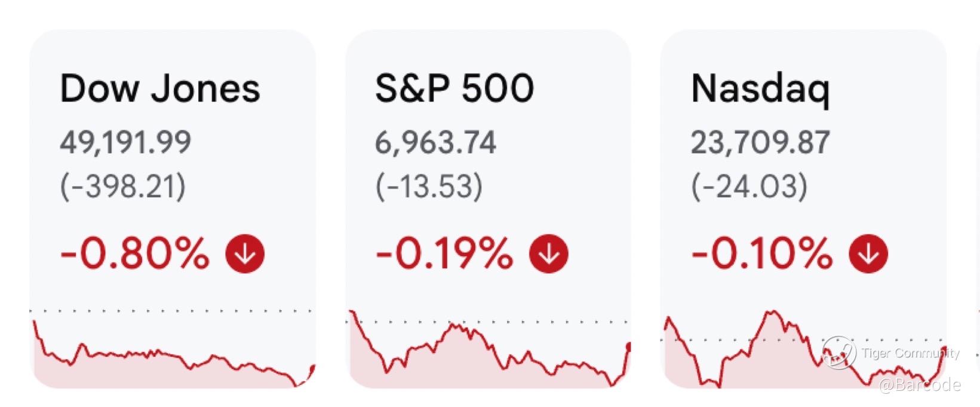Screen dimensions: 980x407
Task: Click the S&P 500 point change (-13.53)
Action: [429, 186]
